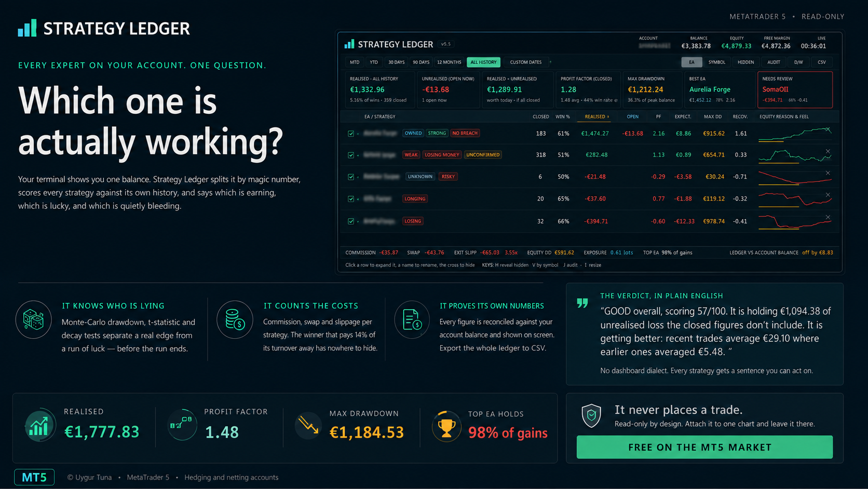
Task: Select the ALL HISTORY period tab
Action: tap(483, 62)
